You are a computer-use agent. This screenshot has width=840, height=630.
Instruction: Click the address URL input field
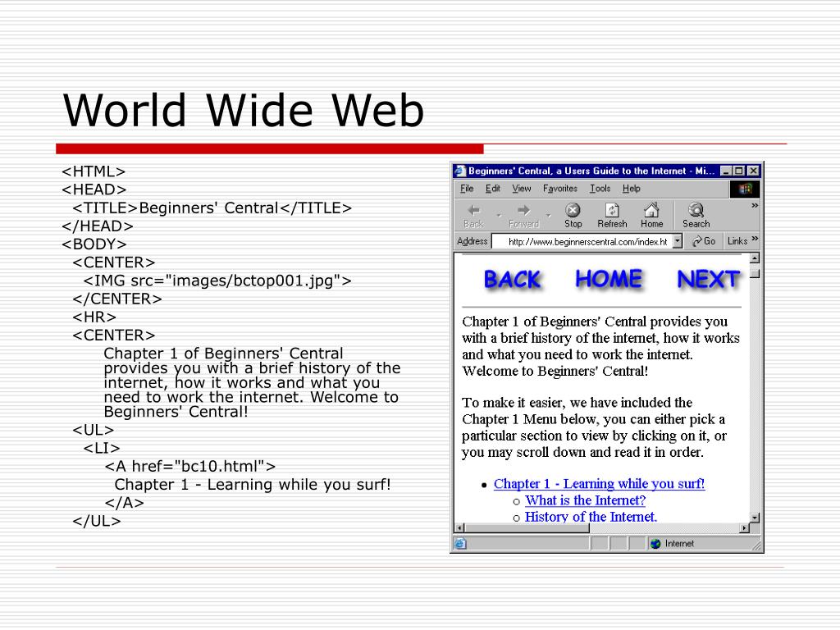582,242
